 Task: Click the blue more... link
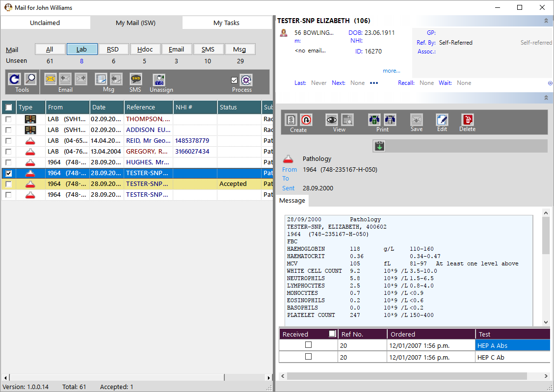(x=392, y=71)
